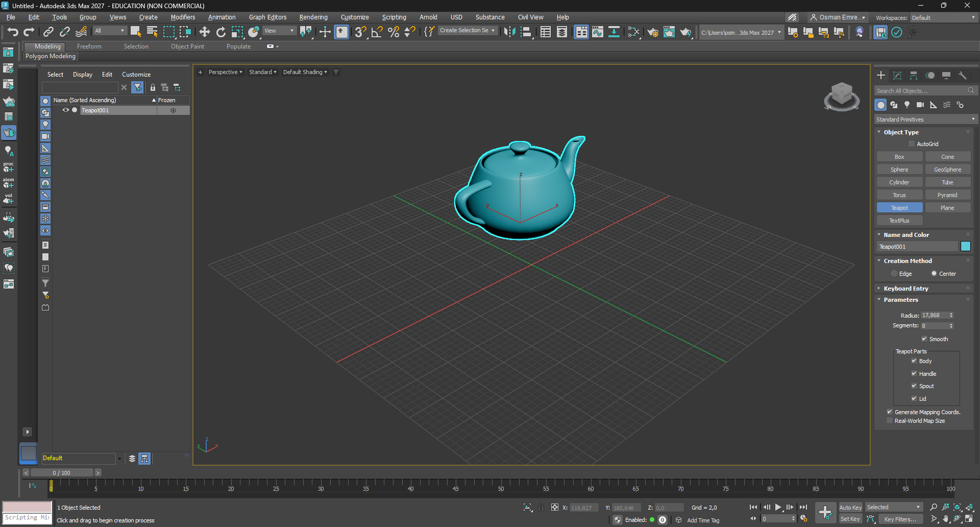The width and height of the screenshot is (980, 527).
Task: Open the Modifiers menu
Action: click(183, 17)
